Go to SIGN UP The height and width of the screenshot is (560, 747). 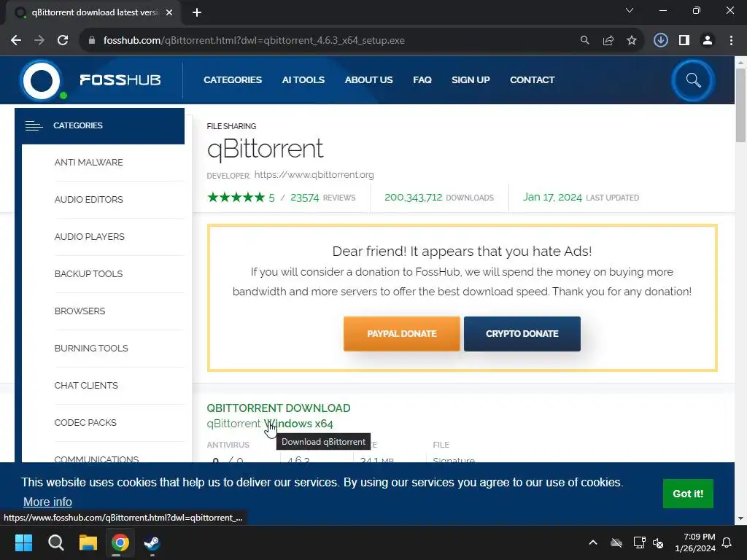click(471, 80)
